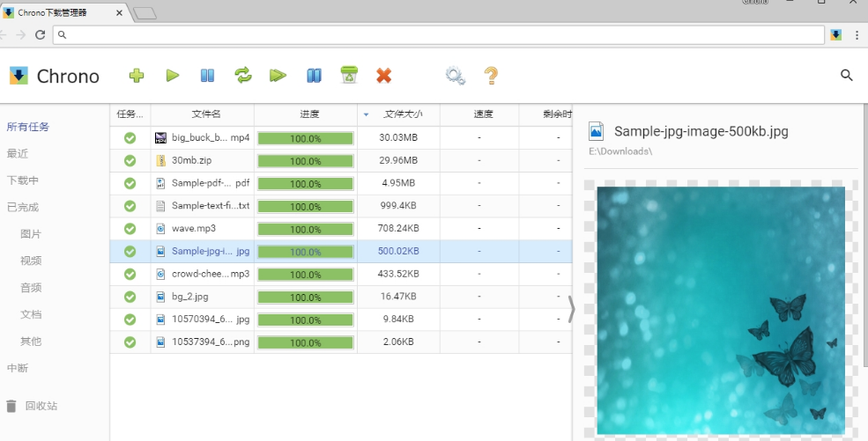Viewport: 868px width, 441px height.
Task: Click Start All double play icon
Action: coord(278,75)
